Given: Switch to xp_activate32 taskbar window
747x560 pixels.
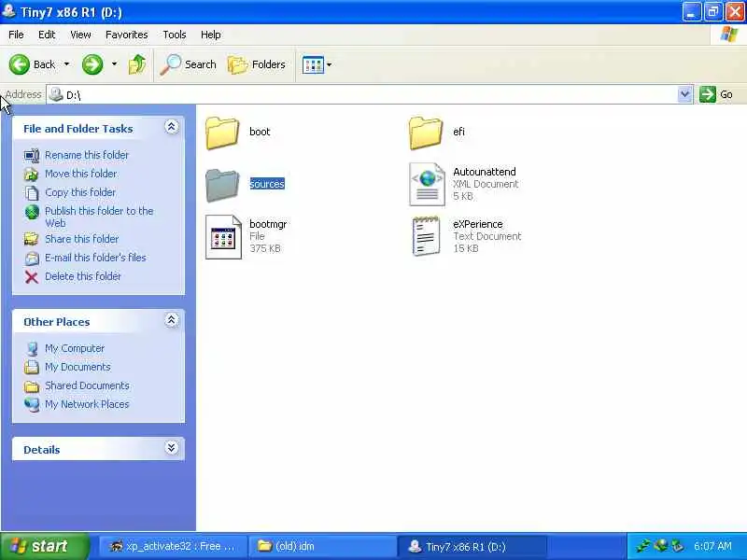Looking at the screenshot, I should click(174, 546).
